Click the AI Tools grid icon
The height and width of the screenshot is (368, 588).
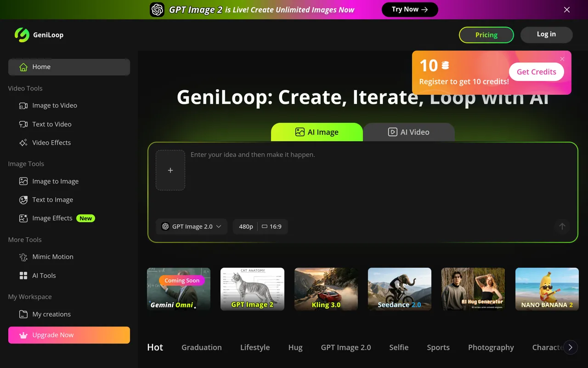click(23, 276)
